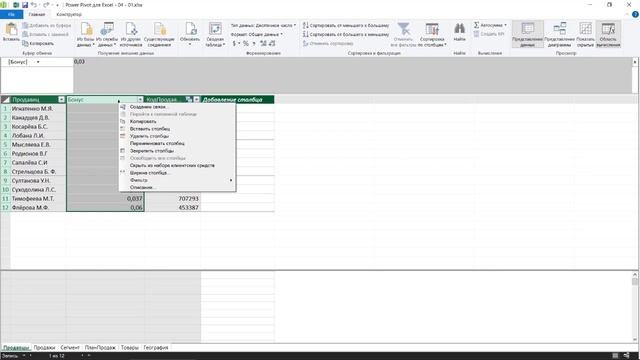Open КодПродав column filter dropdown
This screenshot has width=640, height=360.
point(196,100)
